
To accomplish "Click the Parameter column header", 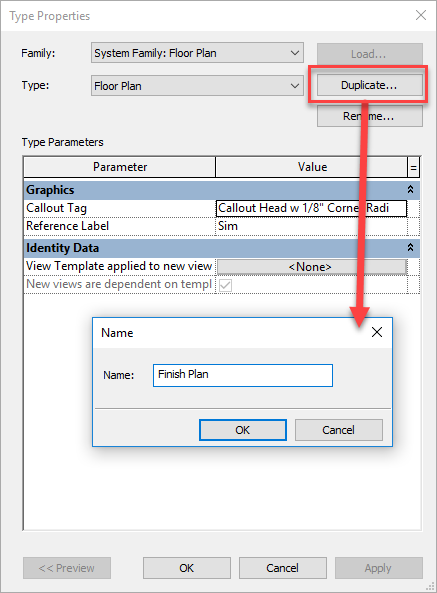I will pos(120,167).
